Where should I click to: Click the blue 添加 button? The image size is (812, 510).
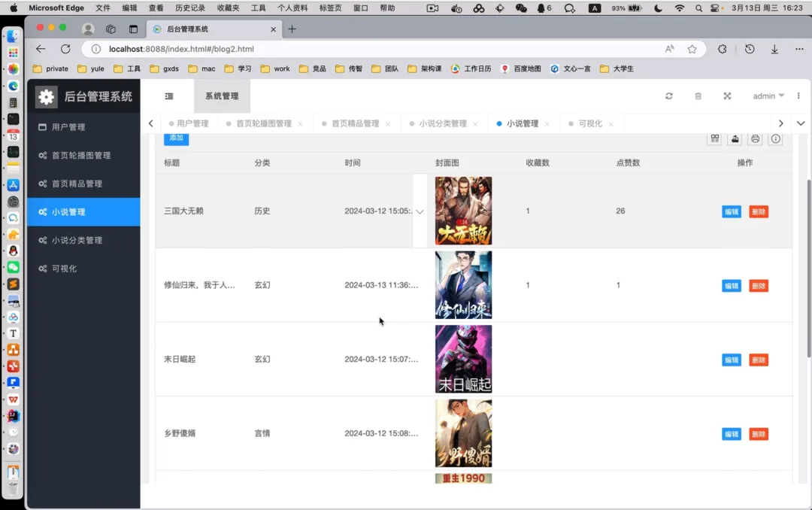pos(177,138)
